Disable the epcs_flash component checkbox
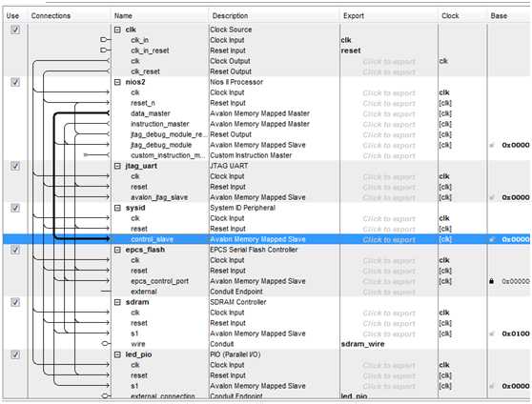Image resolution: width=532 pixels, height=404 pixels. coord(15,250)
